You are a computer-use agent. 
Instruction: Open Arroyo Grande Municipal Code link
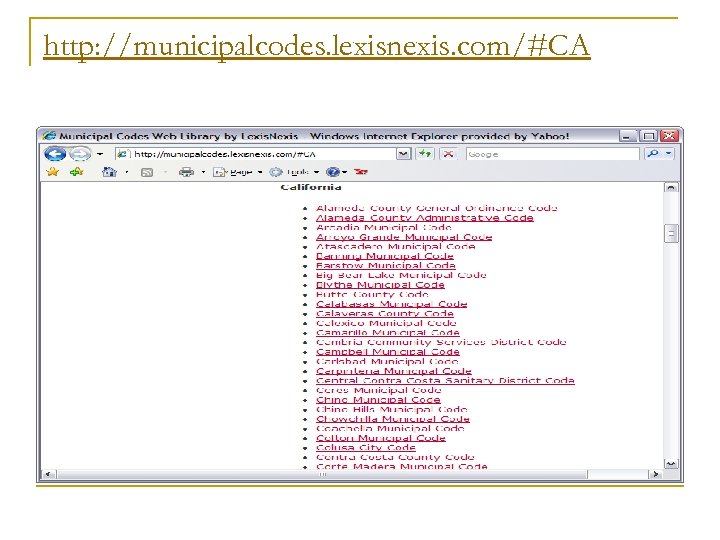point(404,237)
